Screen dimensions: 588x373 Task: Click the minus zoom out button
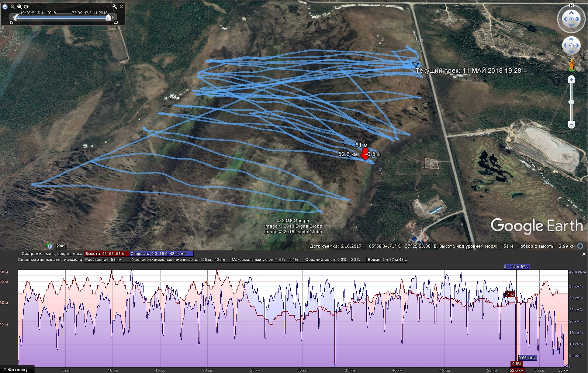(571, 125)
